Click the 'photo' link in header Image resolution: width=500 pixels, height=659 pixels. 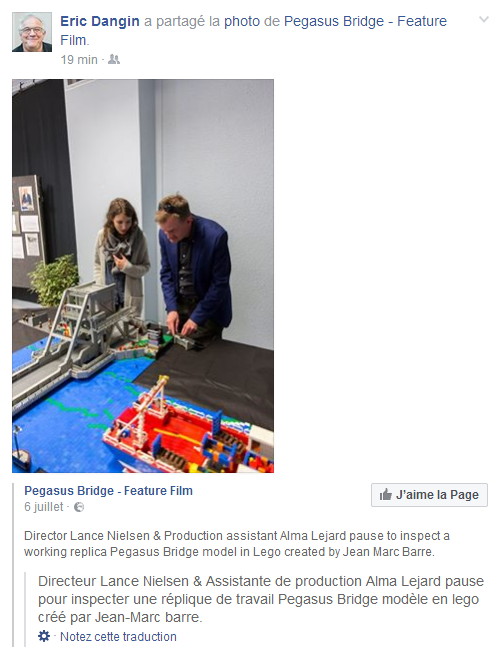point(242,21)
